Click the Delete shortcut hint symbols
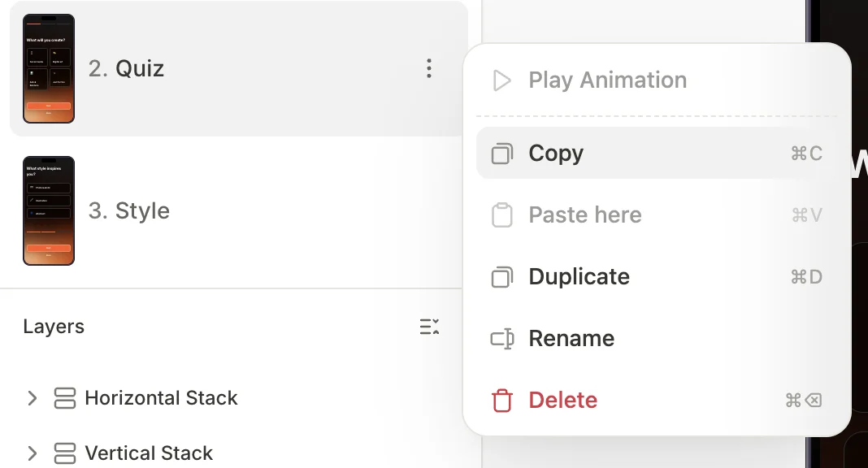 tap(804, 401)
